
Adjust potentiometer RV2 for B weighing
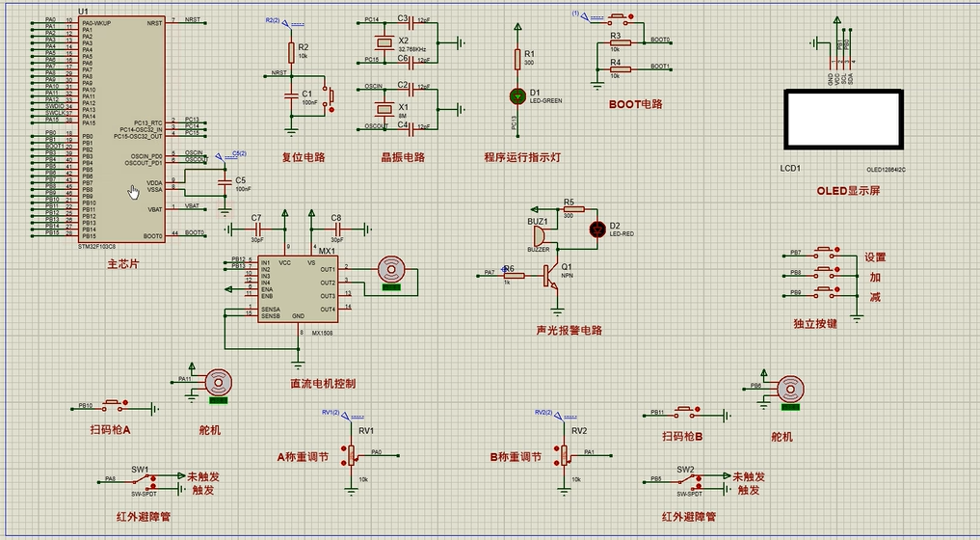click(x=564, y=455)
